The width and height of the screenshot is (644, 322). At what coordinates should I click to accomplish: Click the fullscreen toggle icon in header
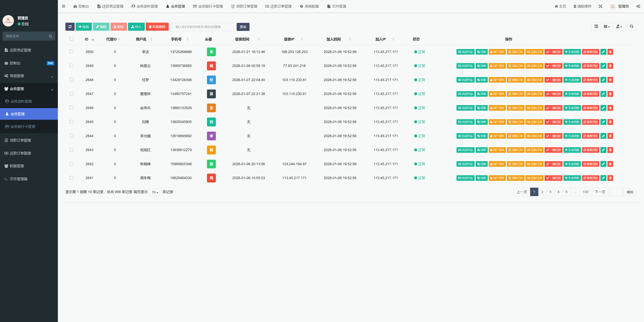(x=600, y=6)
